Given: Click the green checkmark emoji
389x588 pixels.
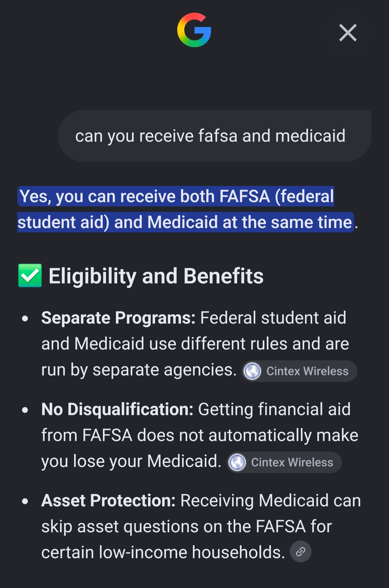Looking at the screenshot, I should [30, 275].
